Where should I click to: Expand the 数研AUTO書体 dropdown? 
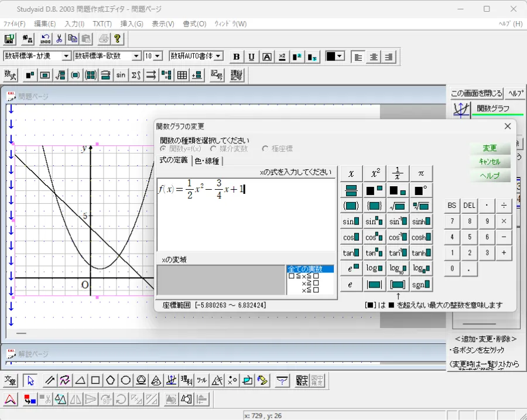[x=218, y=56]
